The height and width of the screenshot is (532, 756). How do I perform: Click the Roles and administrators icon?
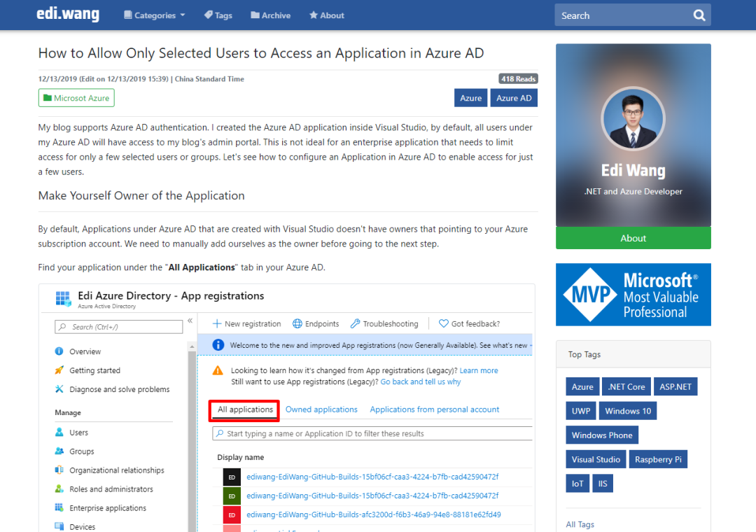coord(59,489)
